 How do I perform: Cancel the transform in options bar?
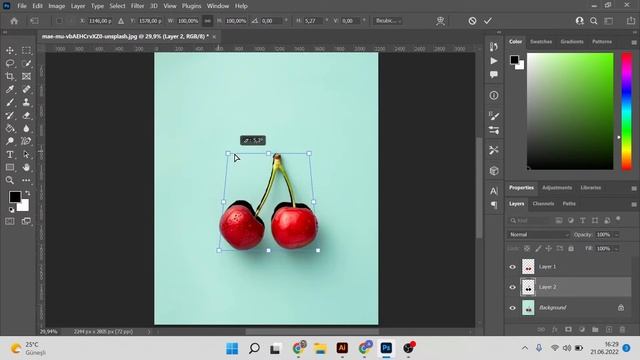click(472, 21)
